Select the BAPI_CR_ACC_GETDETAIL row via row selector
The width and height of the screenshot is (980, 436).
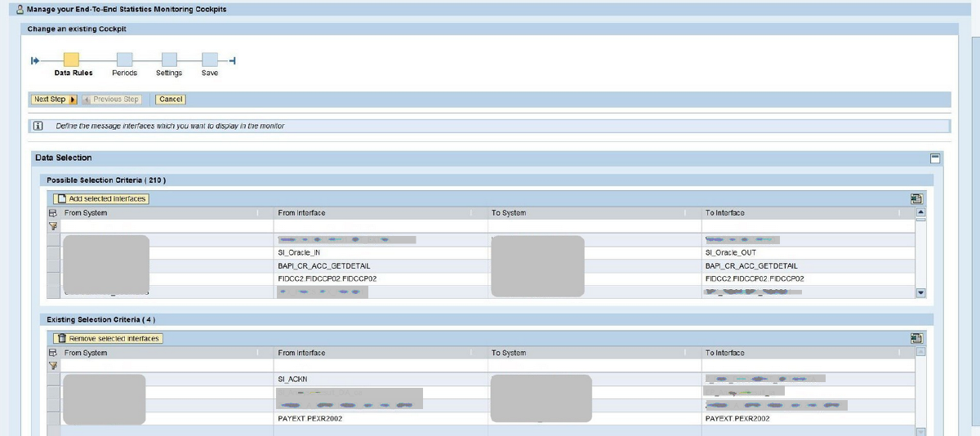point(54,266)
